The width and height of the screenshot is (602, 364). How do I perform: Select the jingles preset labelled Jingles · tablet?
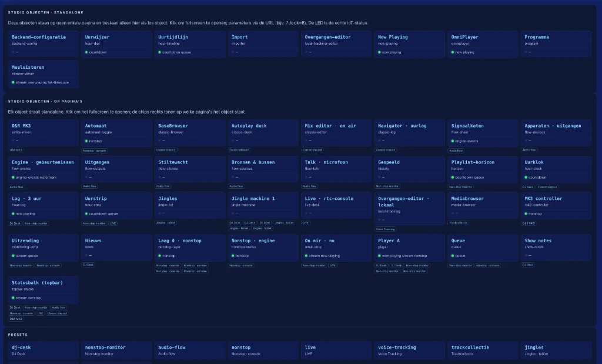[556, 350]
